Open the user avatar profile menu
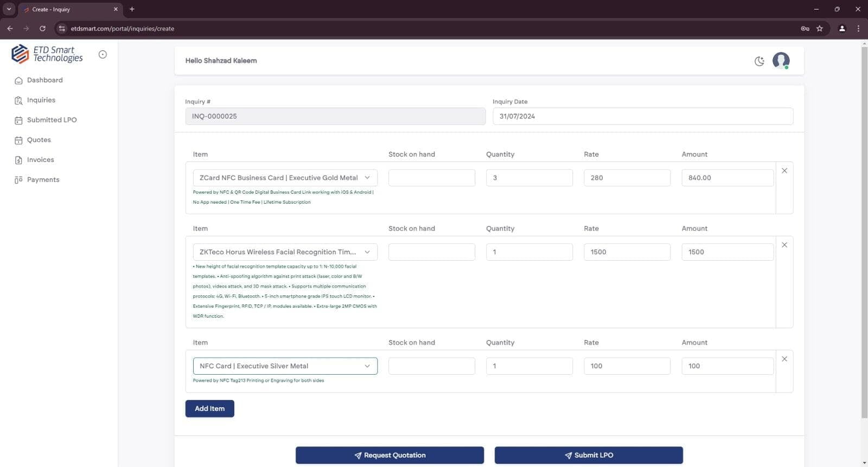This screenshot has width=868, height=467. (781, 61)
